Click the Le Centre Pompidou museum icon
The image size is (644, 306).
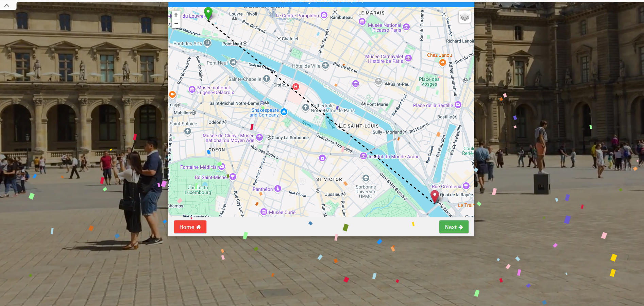point(324,15)
